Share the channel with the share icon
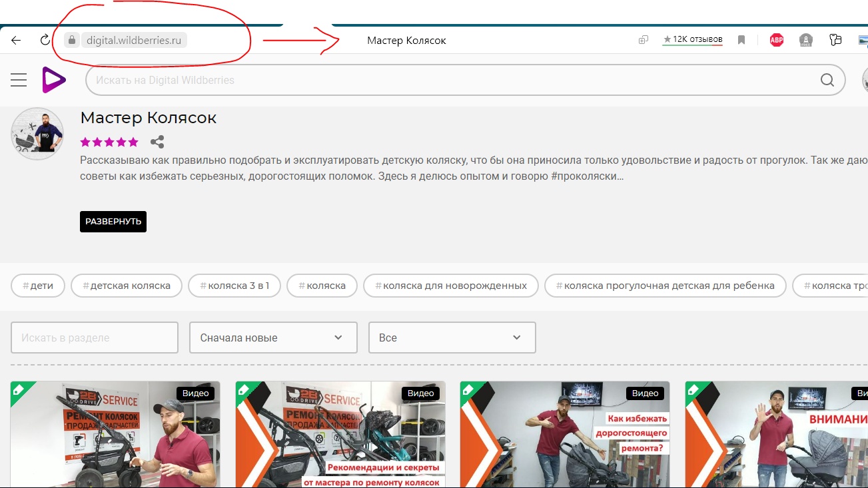Screen dimensions: 868x488 157,142
